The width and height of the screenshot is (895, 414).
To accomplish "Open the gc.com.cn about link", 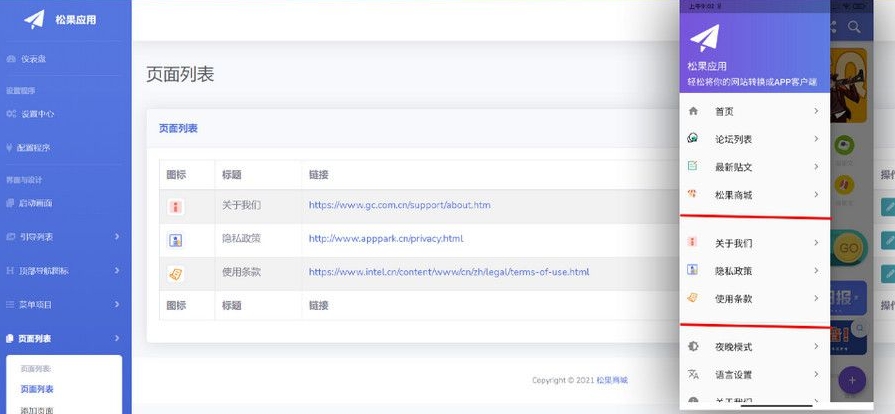I will click(x=400, y=205).
